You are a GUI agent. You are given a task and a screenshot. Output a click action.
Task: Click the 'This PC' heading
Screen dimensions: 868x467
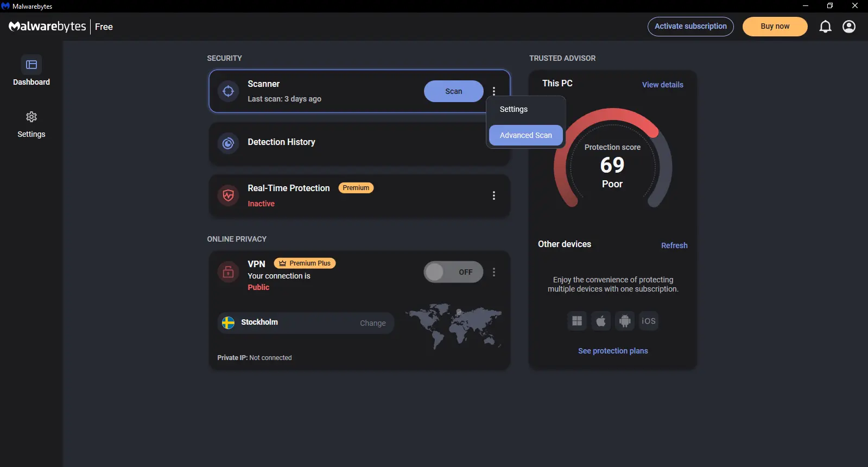(557, 84)
